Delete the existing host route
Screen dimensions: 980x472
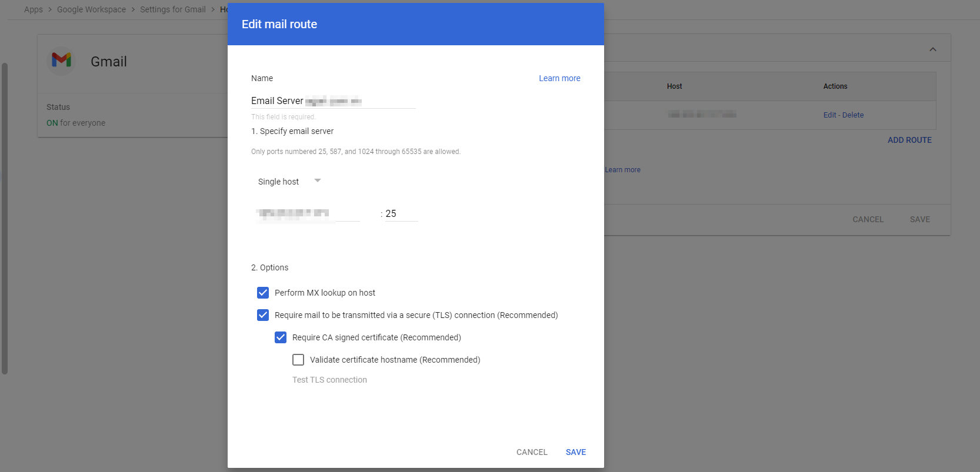click(853, 115)
